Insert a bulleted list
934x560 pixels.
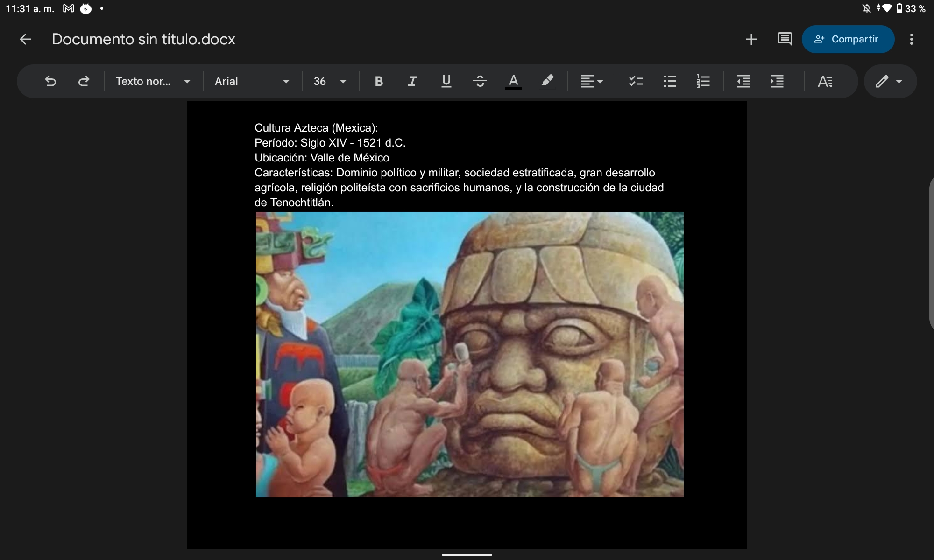[670, 81]
